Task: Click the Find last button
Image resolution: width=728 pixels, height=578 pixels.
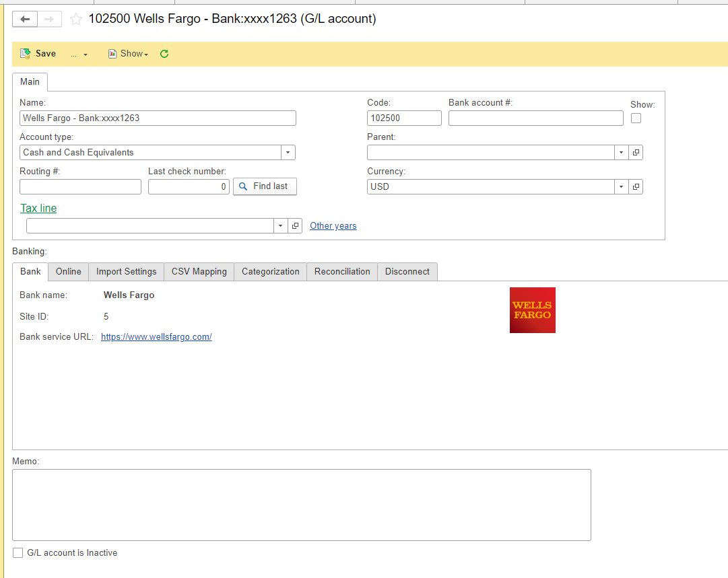Action: click(265, 186)
